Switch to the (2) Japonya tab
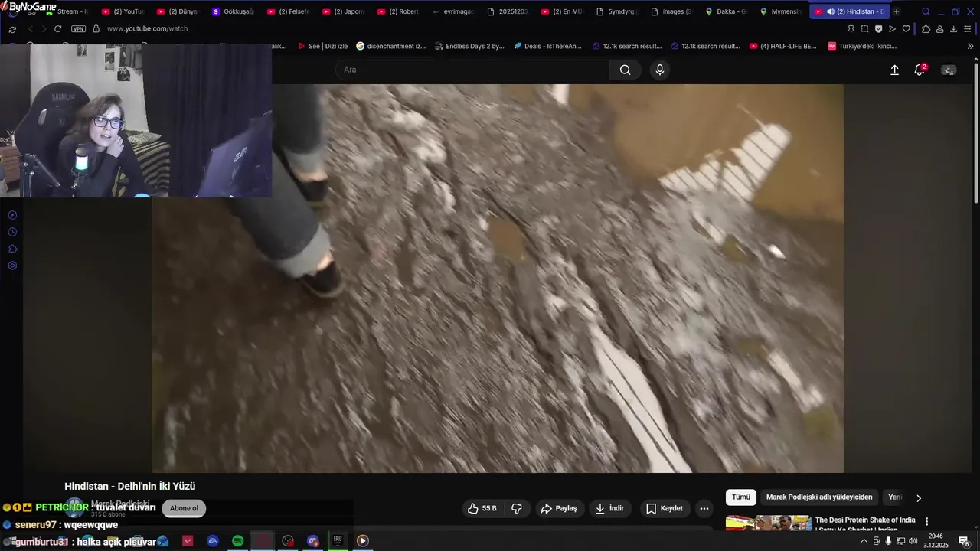 pyautogui.click(x=343, y=11)
